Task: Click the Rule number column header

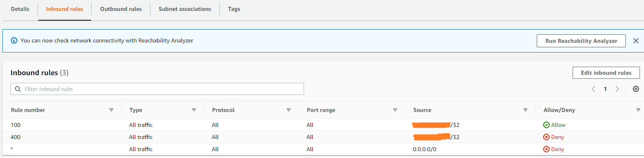Action: 28,110
